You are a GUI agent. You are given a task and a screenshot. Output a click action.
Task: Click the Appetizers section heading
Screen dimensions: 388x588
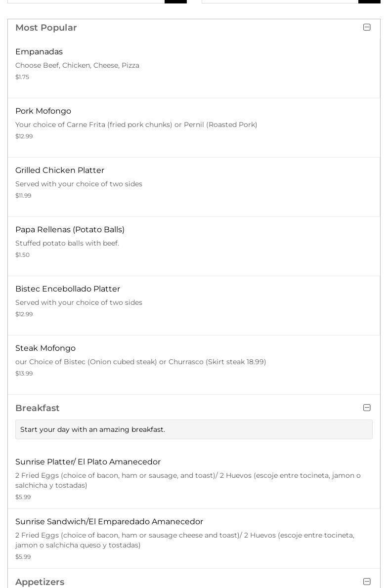click(40, 582)
